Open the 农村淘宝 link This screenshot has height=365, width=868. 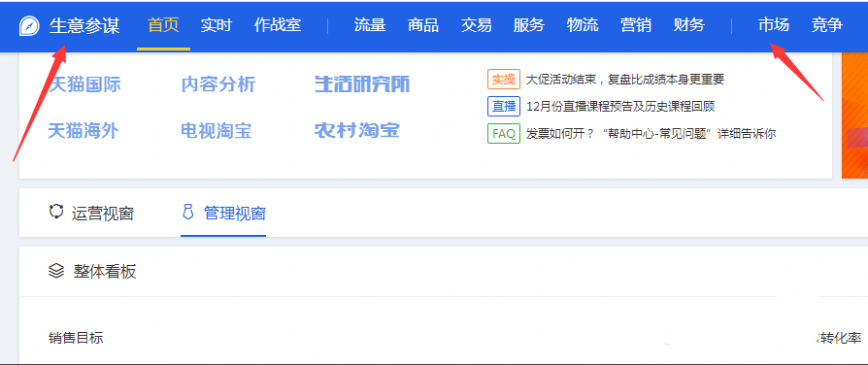click(x=357, y=131)
